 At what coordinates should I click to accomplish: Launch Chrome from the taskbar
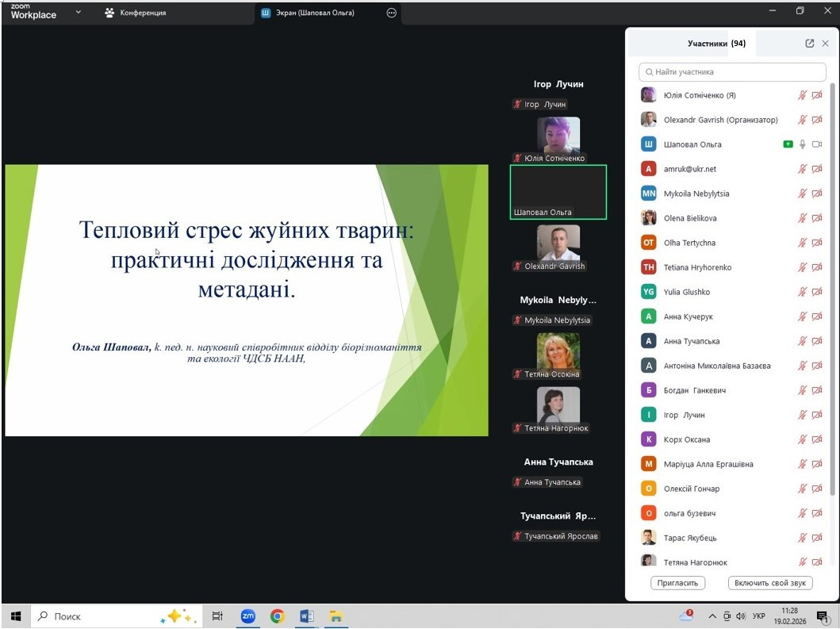pos(277,616)
